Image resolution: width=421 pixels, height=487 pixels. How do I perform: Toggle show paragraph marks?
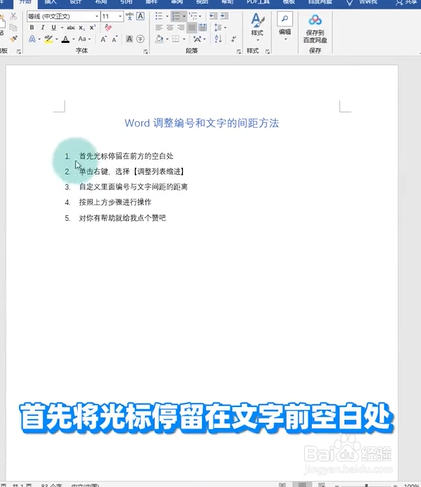[234, 39]
